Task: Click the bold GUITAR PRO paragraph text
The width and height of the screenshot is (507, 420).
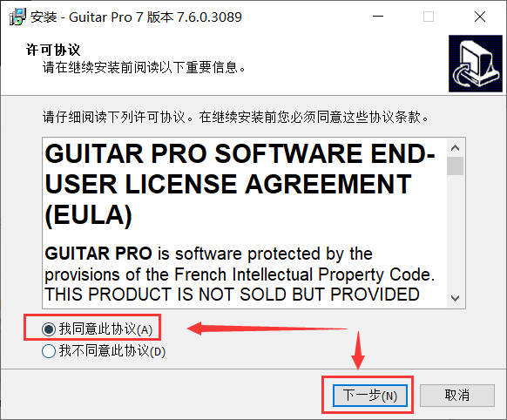Action: pos(98,254)
